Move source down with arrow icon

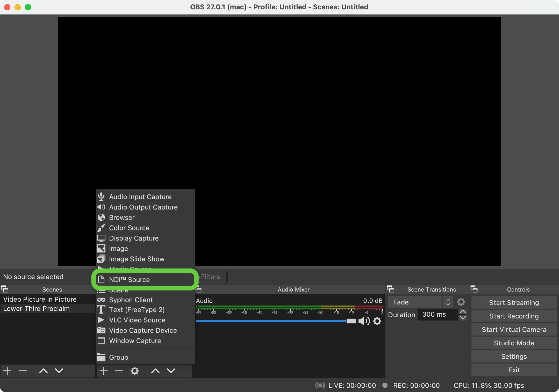tap(171, 371)
